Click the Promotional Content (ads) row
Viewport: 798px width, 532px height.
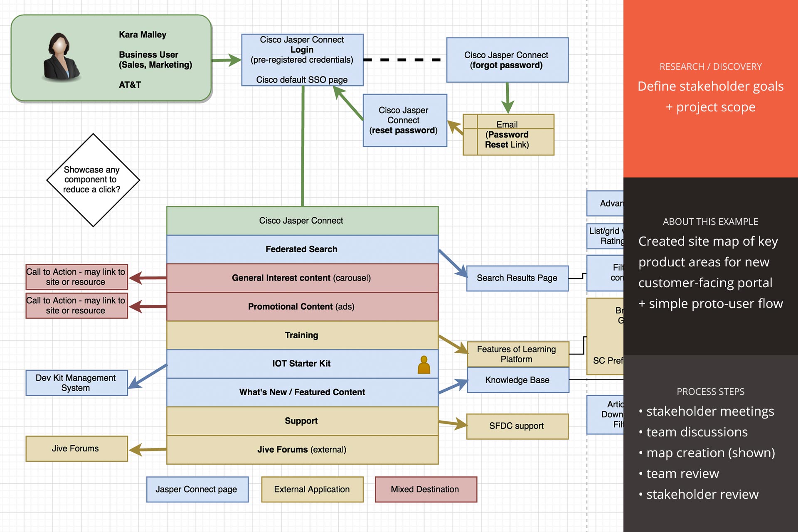(x=302, y=307)
